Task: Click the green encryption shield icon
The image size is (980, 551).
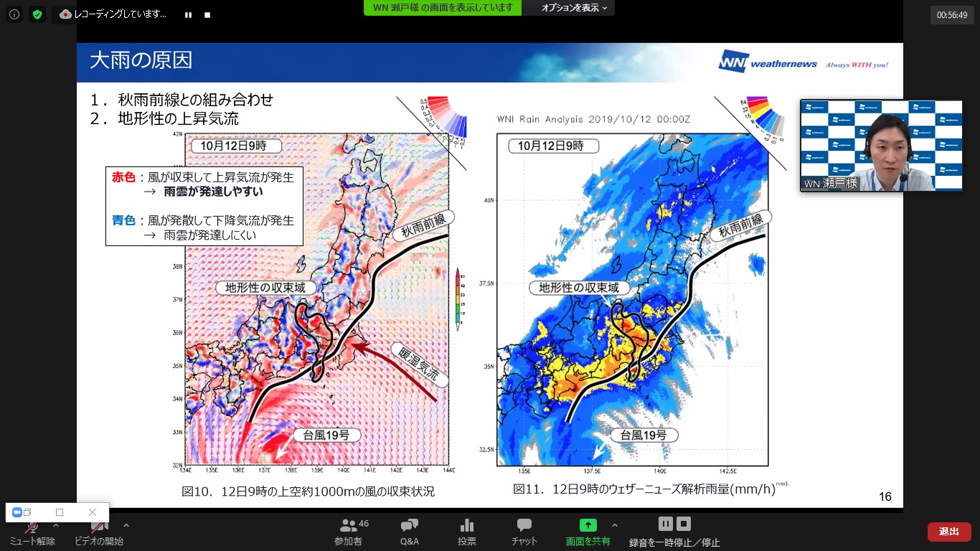Action: click(x=37, y=14)
